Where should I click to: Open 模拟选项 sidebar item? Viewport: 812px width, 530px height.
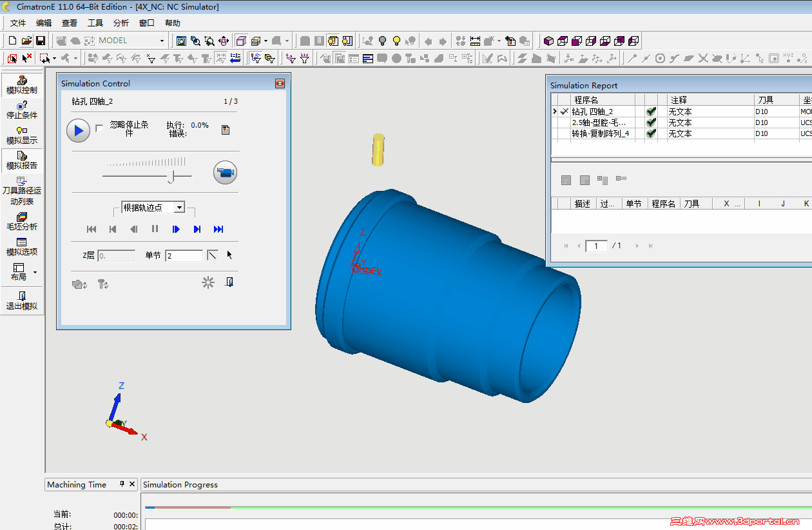click(22, 246)
